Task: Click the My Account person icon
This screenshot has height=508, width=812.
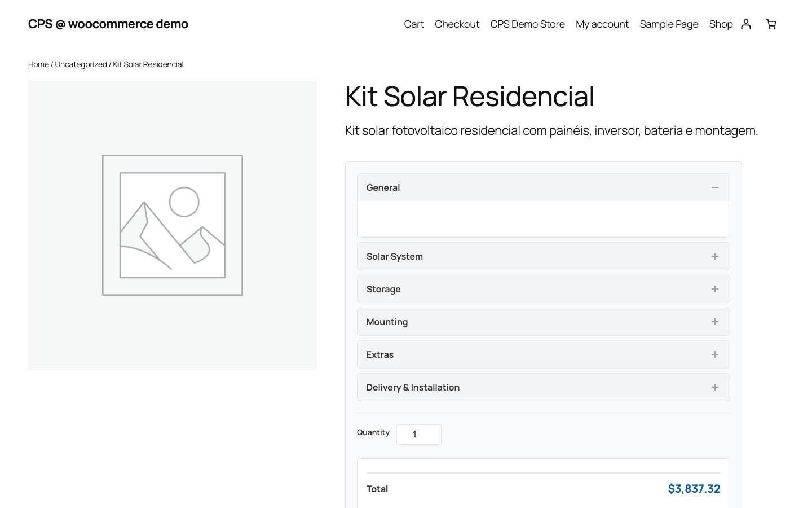Action: 746,24
